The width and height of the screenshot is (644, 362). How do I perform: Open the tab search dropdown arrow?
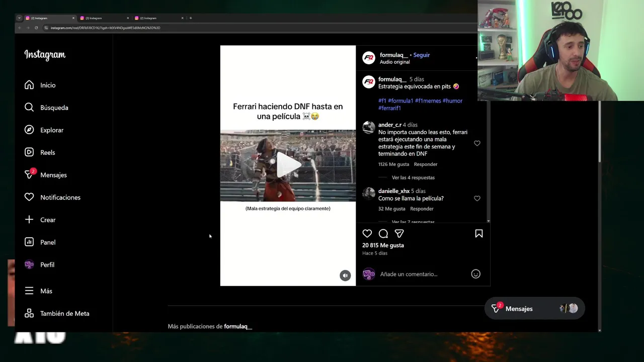[x=19, y=18]
